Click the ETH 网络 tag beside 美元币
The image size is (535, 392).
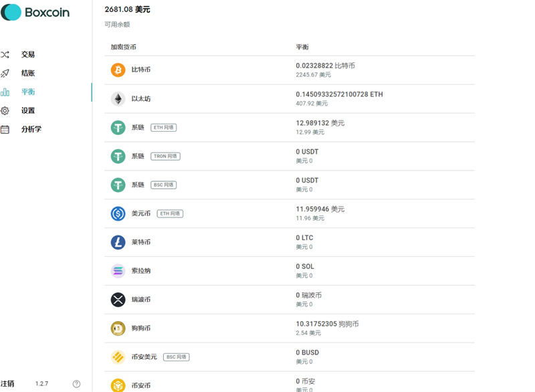(x=170, y=213)
